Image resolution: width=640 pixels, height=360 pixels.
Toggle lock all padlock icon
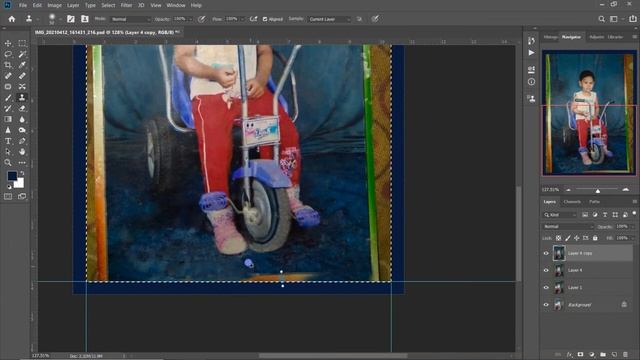coord(595,238)
